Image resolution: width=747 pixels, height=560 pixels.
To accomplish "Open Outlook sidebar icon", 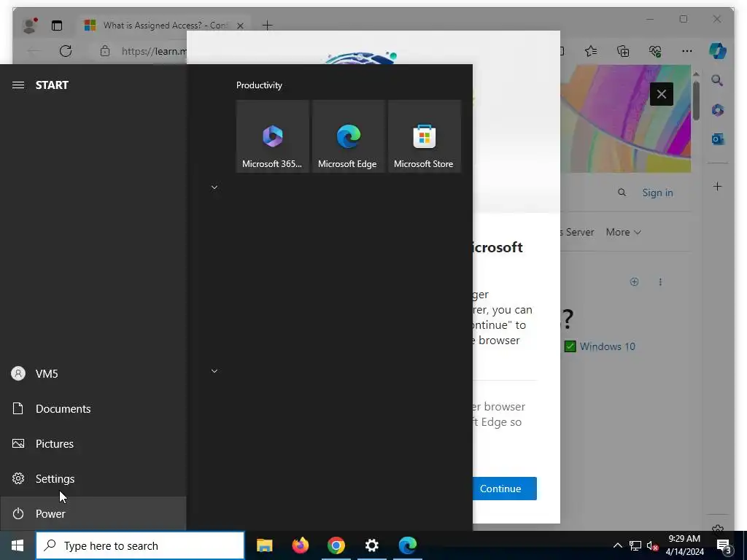I will coord(718,139).
